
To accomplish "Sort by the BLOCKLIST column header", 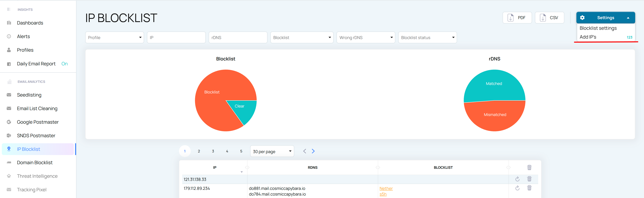I will click(443, 167).
